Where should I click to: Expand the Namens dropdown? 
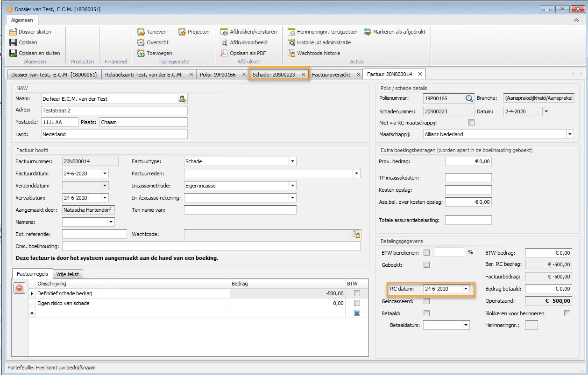111,222
